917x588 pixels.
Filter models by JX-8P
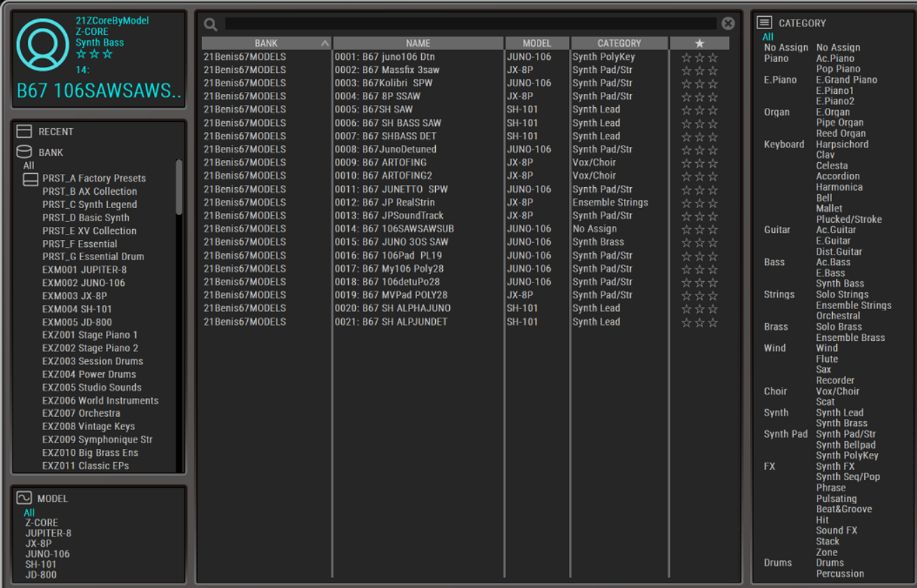(x=38, y=543)
